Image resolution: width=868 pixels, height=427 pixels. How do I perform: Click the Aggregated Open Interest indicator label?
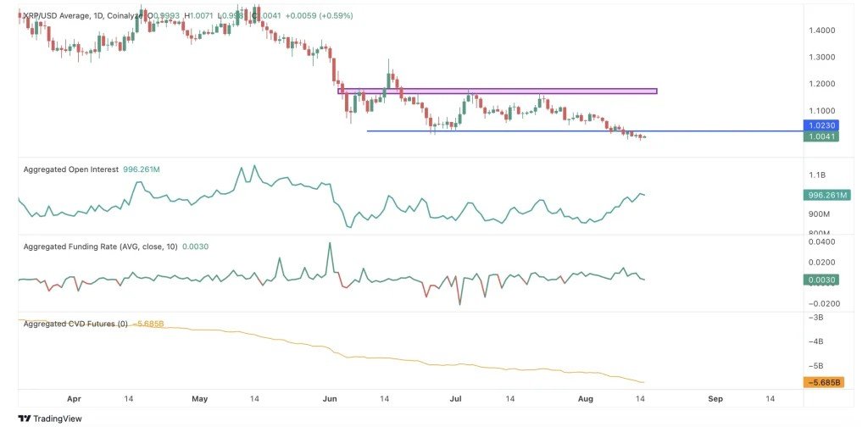71,169
